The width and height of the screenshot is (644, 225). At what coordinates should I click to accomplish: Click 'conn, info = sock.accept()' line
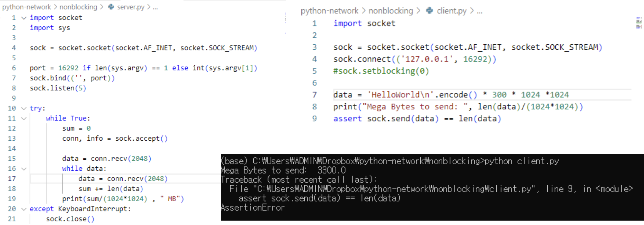(x=115, y=138)
